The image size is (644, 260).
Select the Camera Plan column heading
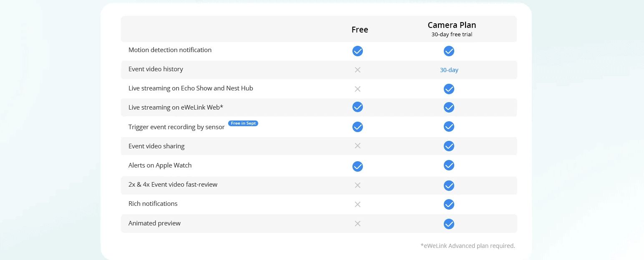[452, 25]
